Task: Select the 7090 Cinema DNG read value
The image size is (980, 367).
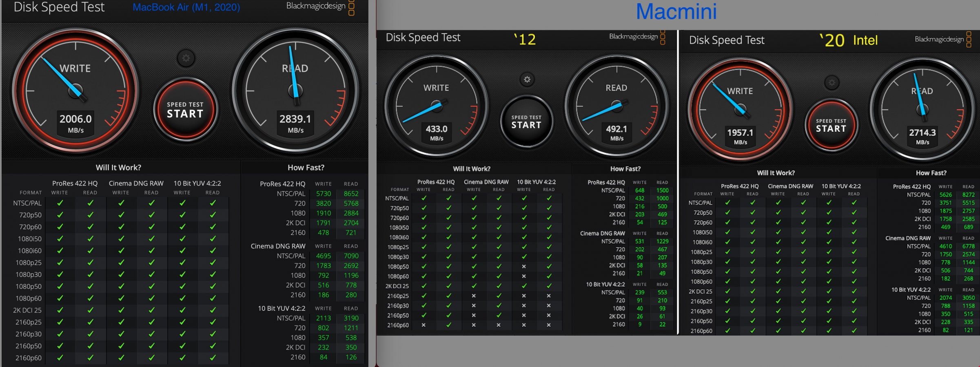Action: click(351, 256)
